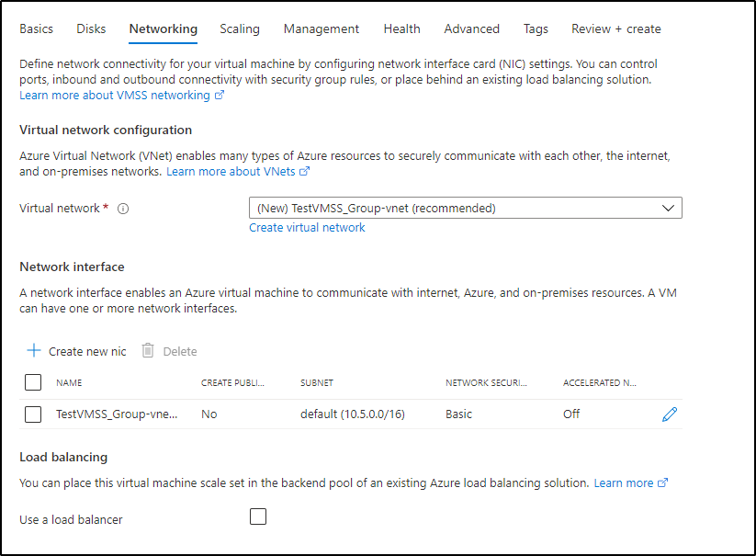
Task: Click the plus icon to create new nic
Action: (x=34, y=351)
